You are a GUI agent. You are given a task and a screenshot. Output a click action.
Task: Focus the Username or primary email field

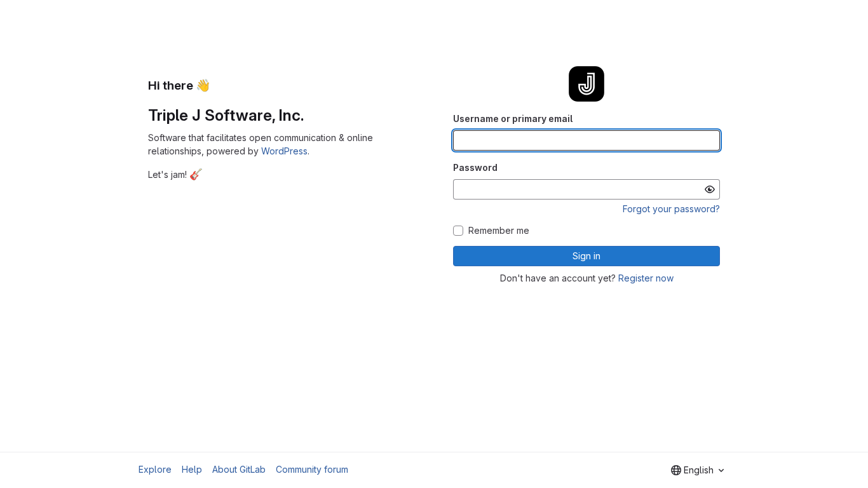point(586,140)
